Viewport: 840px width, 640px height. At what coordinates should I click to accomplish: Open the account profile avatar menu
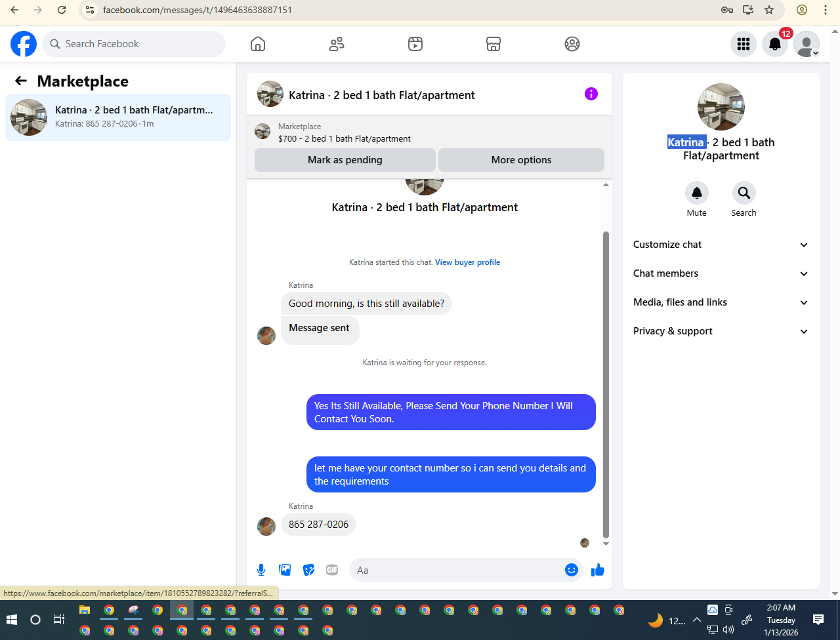(x=807, y=44)
